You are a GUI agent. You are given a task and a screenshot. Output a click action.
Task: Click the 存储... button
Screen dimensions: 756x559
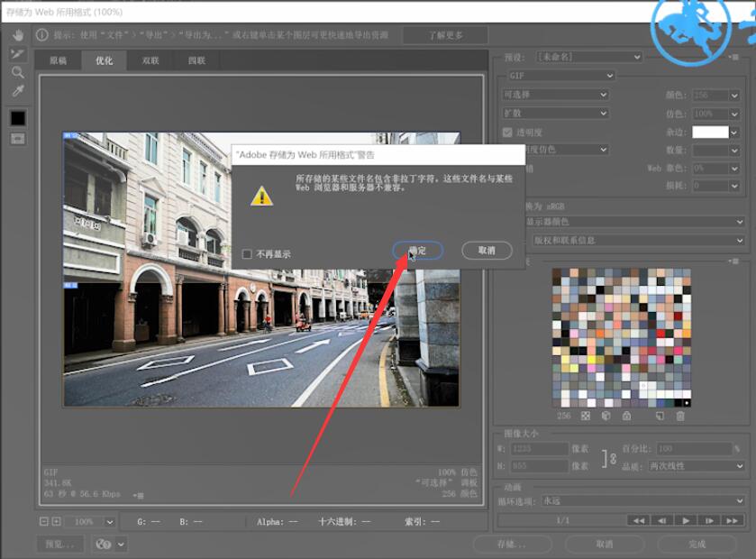coord(512,544)
